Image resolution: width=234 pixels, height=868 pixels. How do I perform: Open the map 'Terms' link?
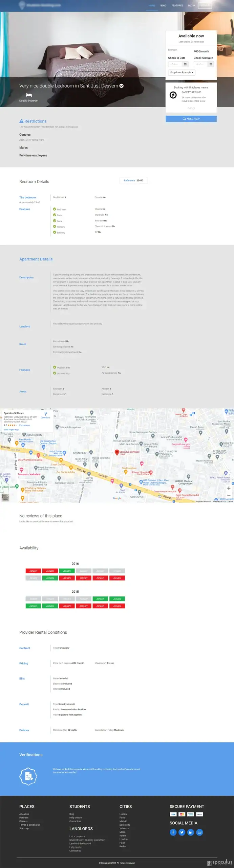(231, 501)
